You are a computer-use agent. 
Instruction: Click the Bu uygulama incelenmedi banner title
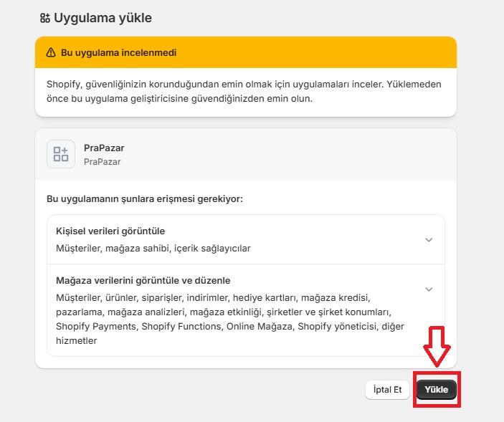118,52
